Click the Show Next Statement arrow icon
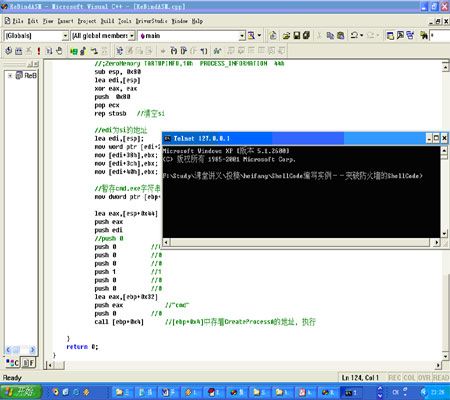Image resolution: width=450 pixels, height=400 pixels. click(x=163, y=51)
